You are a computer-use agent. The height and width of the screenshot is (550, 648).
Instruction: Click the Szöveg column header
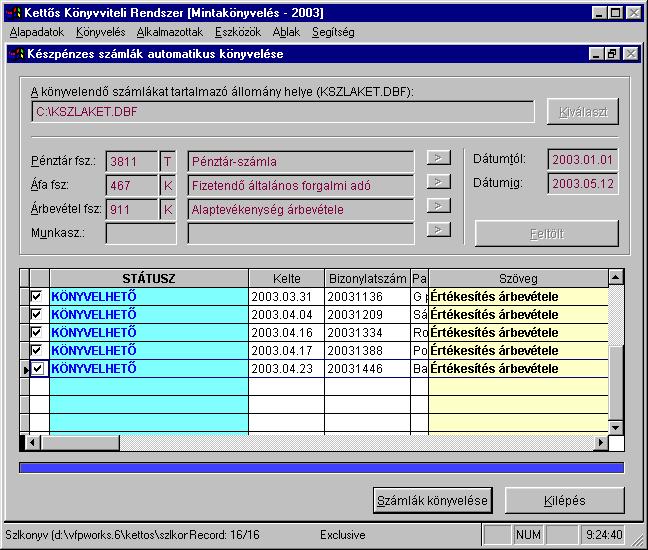coord(518,278)
